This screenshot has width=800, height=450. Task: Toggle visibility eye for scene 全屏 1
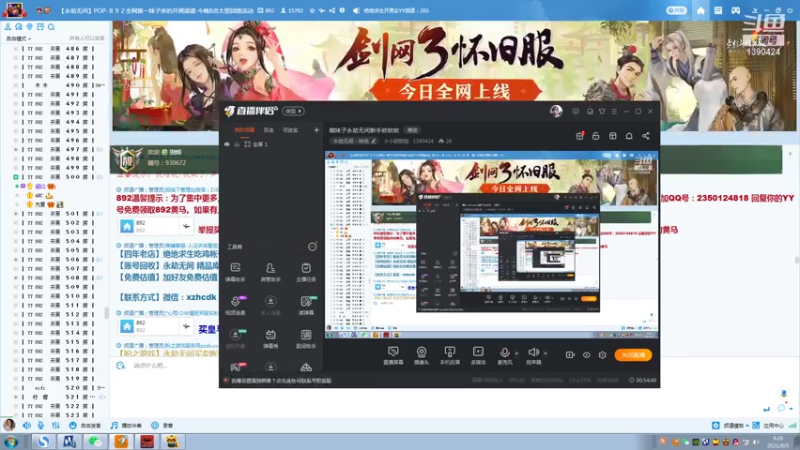227,144
